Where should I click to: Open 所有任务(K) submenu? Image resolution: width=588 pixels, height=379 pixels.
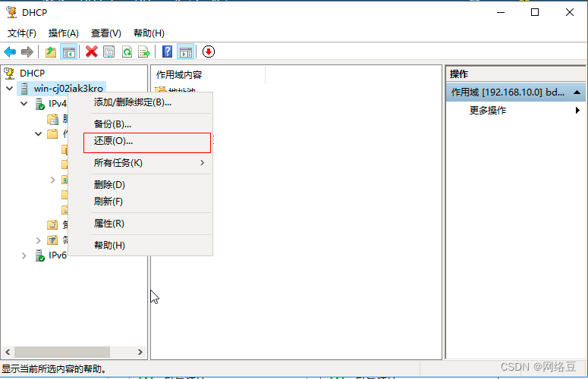coord(140,163)
